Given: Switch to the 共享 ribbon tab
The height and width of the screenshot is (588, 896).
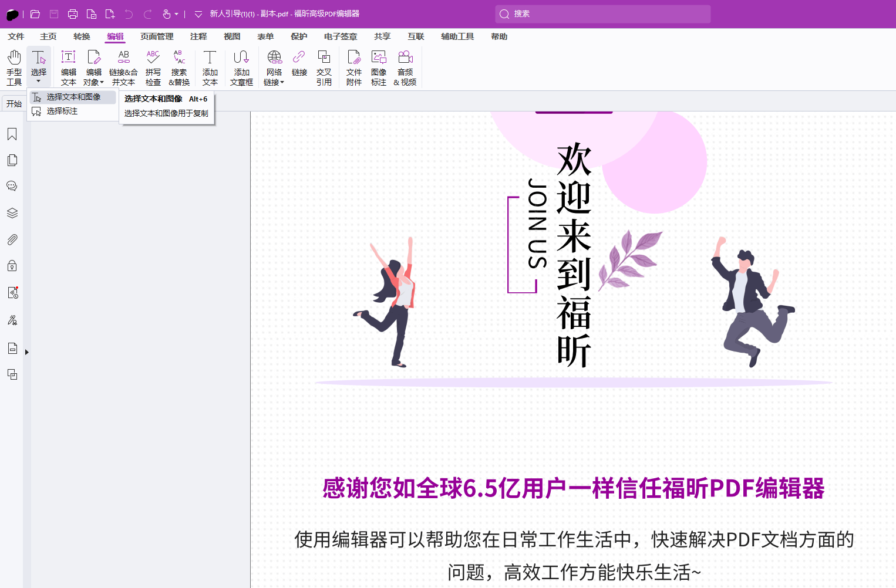Looking at the screenshot, I should point(382,36).
